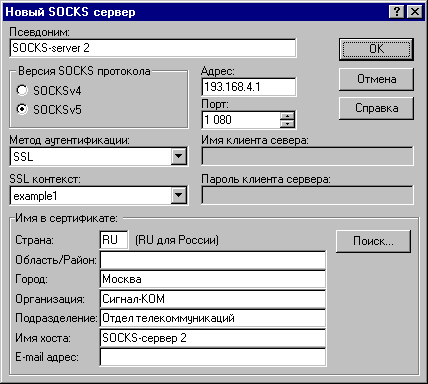Close the dialog with the X icon
Image resolution: width=428 pixels, height=384 pixels.
click(x=415, y=12)
